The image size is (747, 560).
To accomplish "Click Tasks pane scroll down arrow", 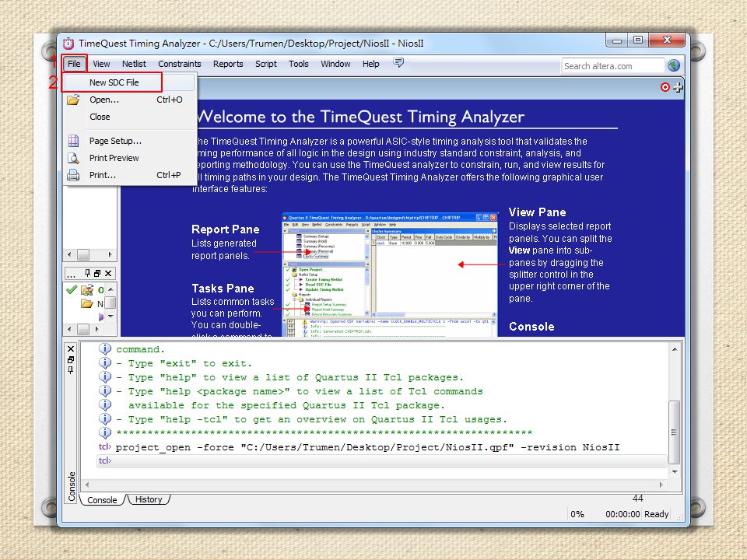I will (110, 317).
